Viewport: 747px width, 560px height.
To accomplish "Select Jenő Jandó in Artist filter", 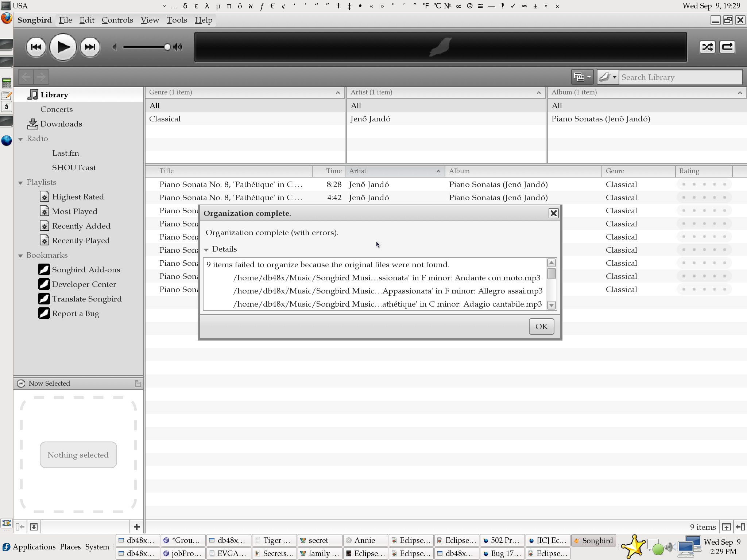I will click(445, 118).
